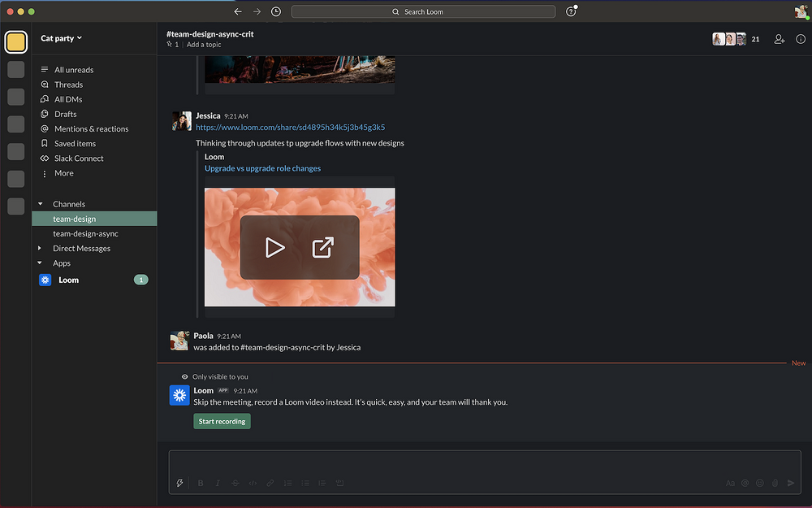Click Jessica's avatar
This screenshot has height=508, width=812.
pyautogui.click(x=182, y=121)
